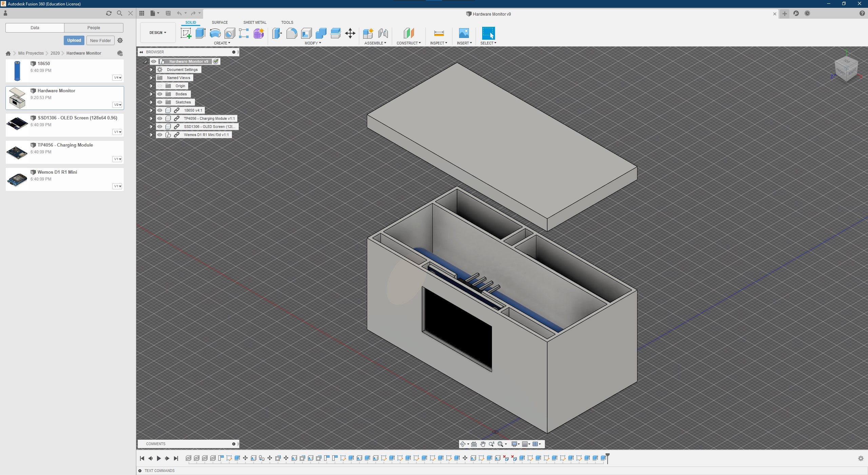Expand the Sketches folder

151,102
